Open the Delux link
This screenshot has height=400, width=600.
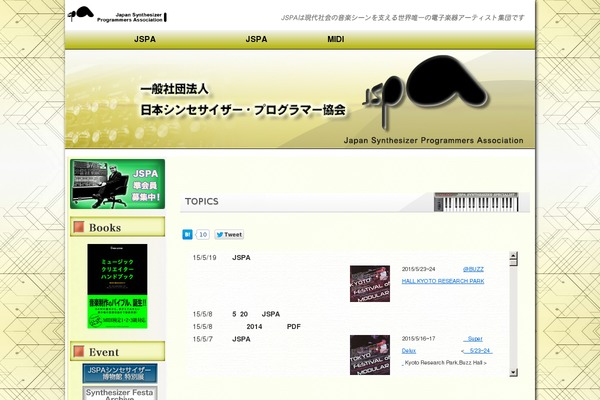[409, 351]
